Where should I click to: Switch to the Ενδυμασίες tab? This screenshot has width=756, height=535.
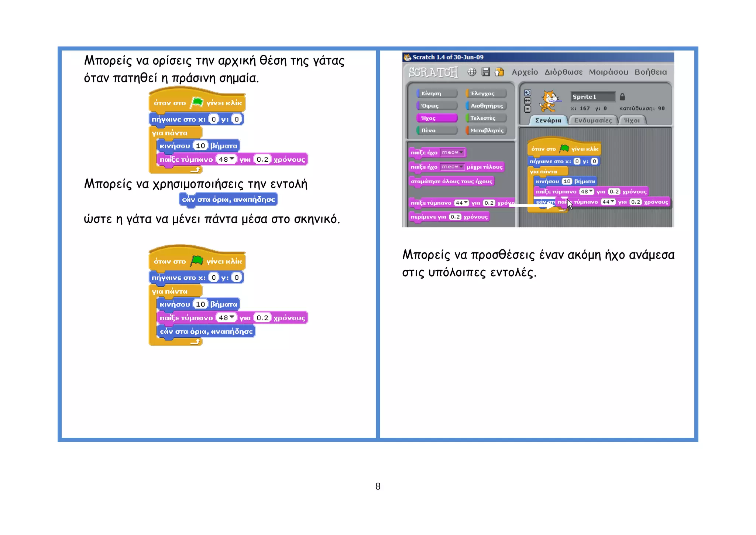pyautogui.click(x=592, y=120)
